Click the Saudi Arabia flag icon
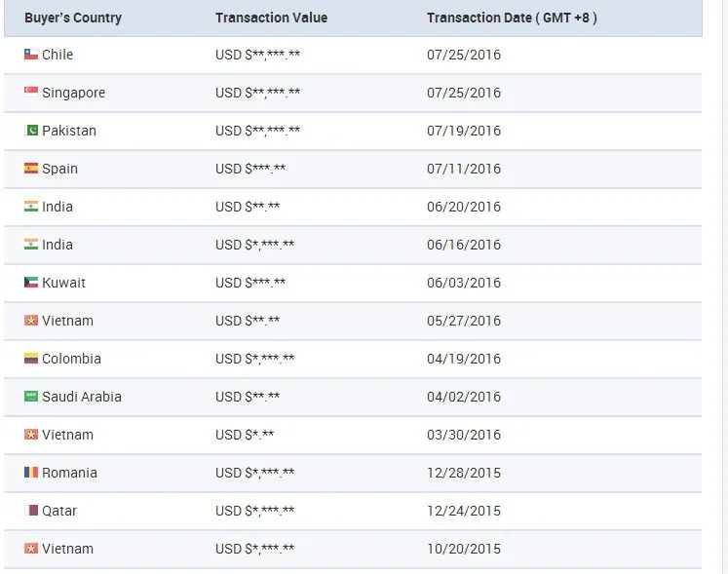The height and width of the screenshot is (574, 728). tap(31, 397)
